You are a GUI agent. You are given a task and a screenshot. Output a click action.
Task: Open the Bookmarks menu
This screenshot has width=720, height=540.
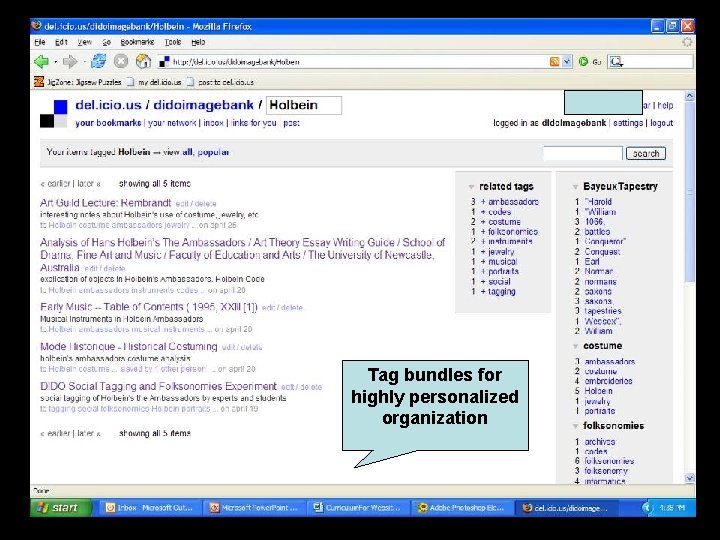(x=137, y=42)
